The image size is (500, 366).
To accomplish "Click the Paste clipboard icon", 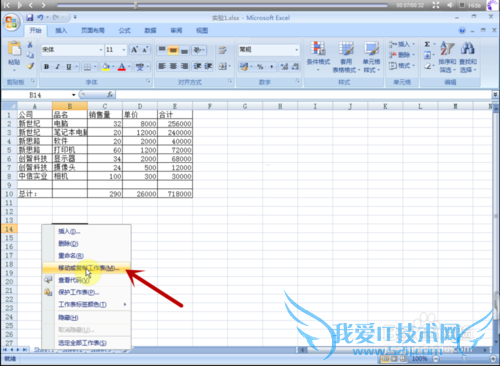I will click(14, 49).
